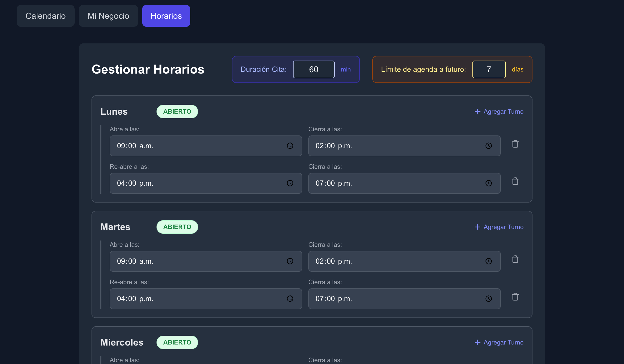This screenshot has height=364, width=624.
Task: Edit the Límite de agenda días field
Action: (x=489, y=69)
